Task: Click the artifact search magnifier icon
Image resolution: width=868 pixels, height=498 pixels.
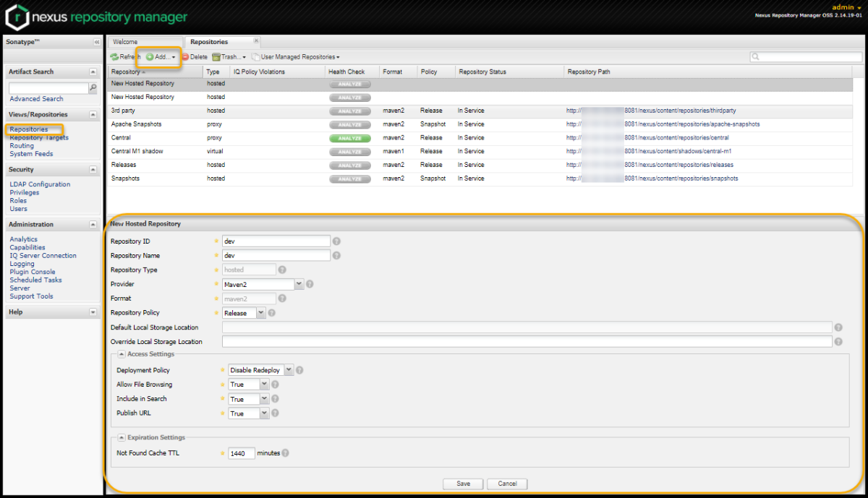Action: click(x=93, y=88)
